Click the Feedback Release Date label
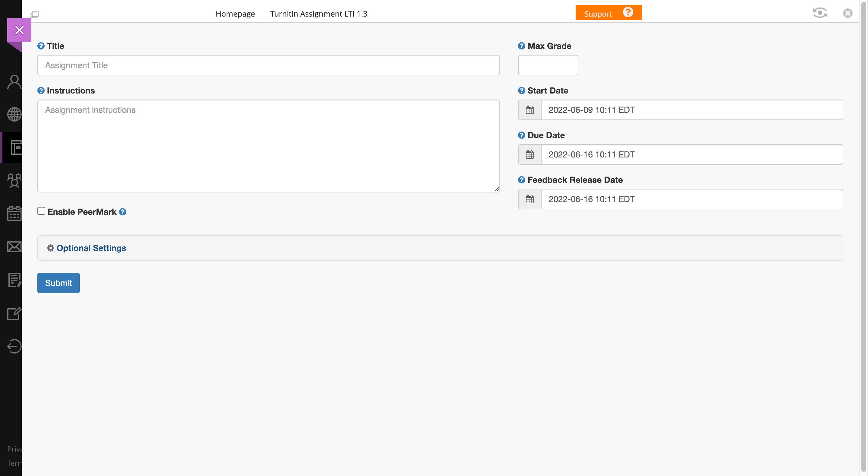This screenshot has width=868, height=476. pyautogui.click(x=575, y=180)
